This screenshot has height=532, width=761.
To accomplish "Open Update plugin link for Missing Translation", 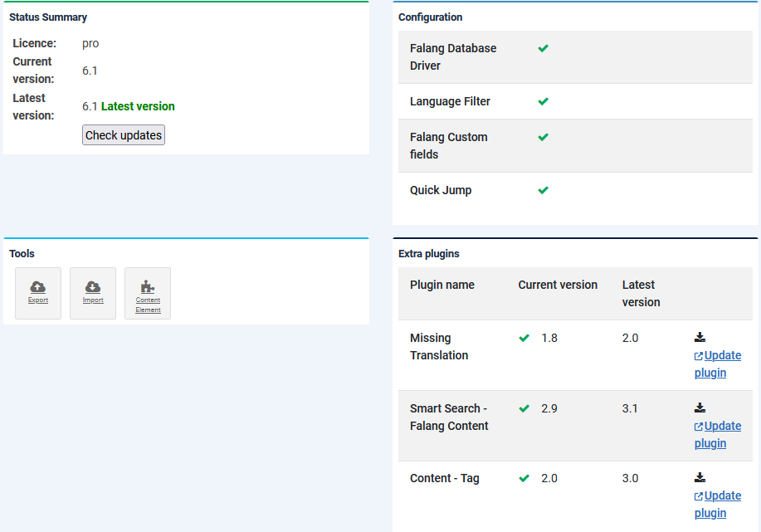I will tap(717, 364).
